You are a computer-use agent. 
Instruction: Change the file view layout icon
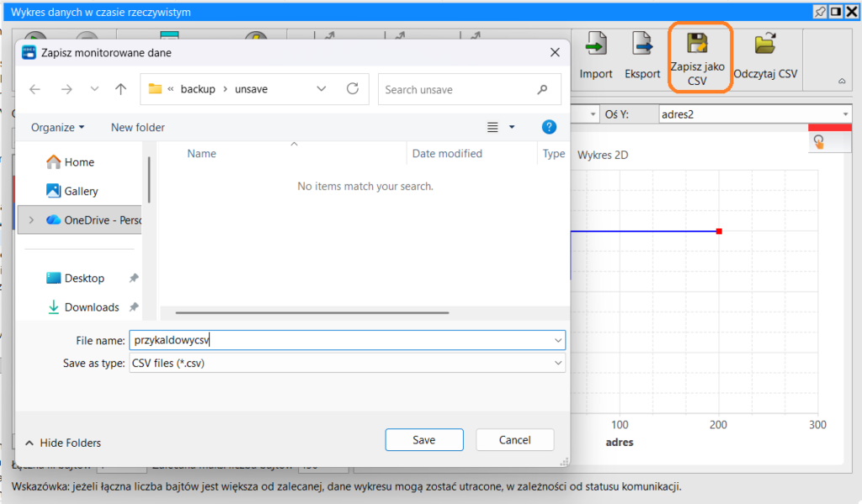pos(492,127)
